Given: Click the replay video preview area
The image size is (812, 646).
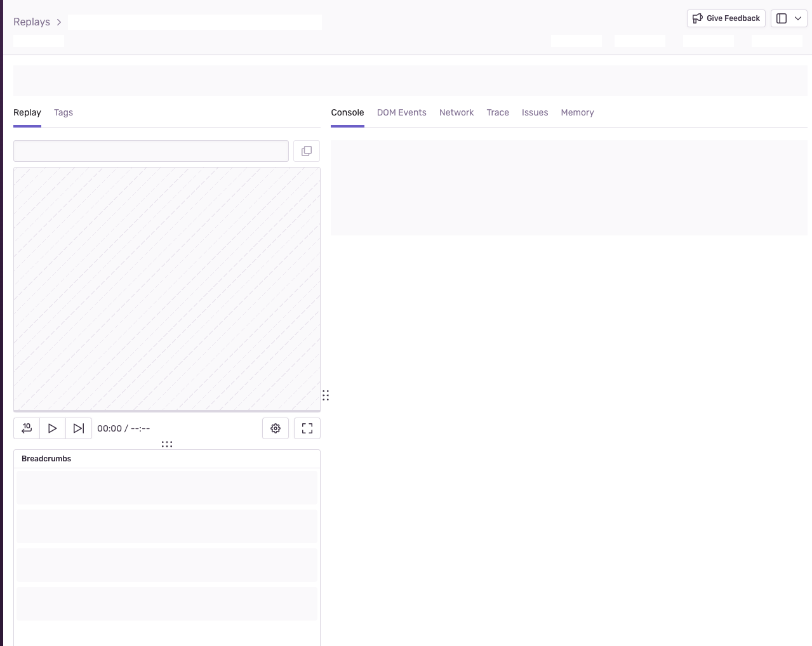Looking at the screenshot, I should (167, 289).
